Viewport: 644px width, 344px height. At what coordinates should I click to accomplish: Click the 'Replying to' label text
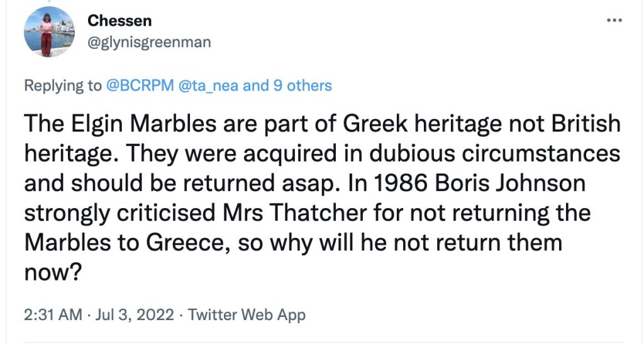pyautogui.click(x=62, y=86)
